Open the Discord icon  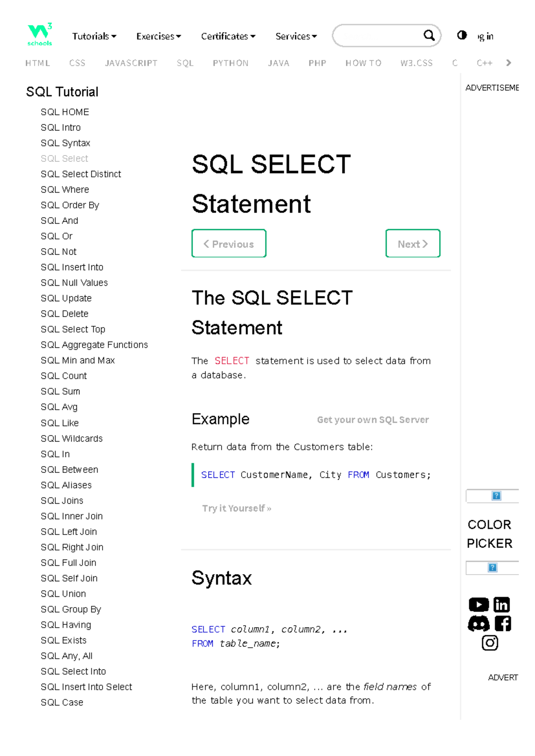coord(478,623)
